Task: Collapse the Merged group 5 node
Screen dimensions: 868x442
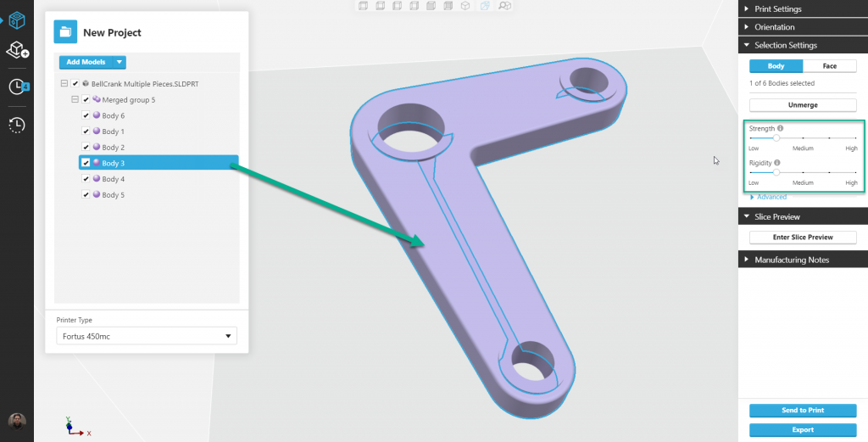Action: (75, 100)
